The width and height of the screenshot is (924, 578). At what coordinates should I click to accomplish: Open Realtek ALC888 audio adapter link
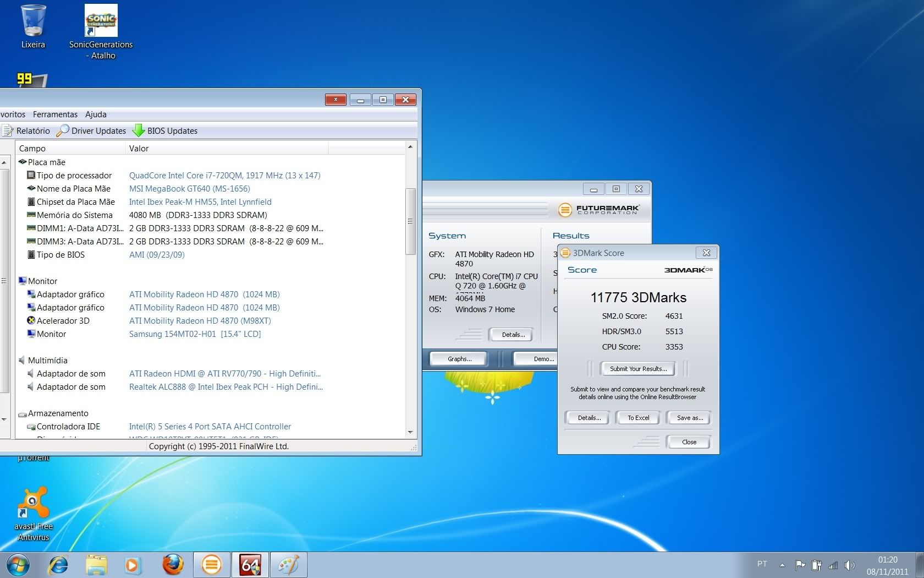tap(226, 386)
